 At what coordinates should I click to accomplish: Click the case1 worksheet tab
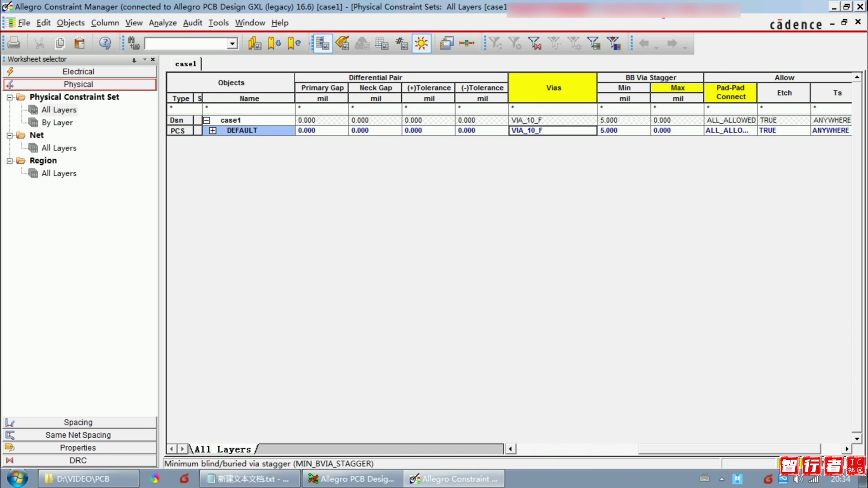click(186, 64)
